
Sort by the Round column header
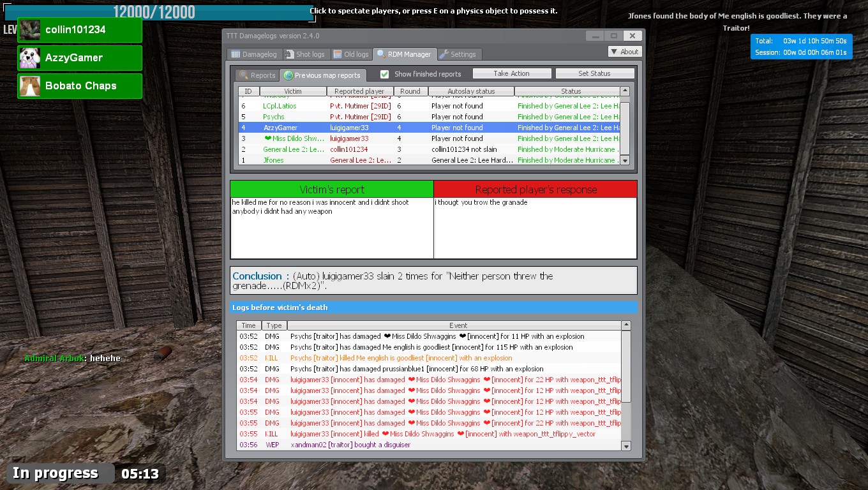coord(410,91)
